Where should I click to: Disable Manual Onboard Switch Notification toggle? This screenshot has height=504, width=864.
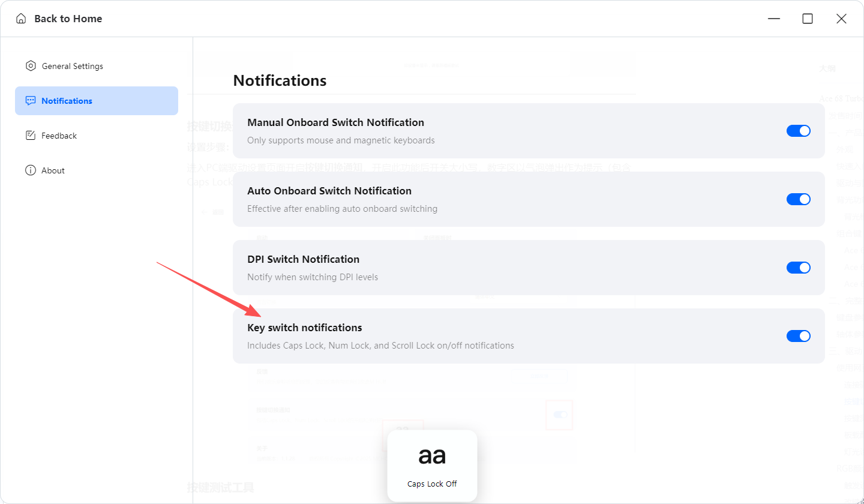[799, 131]
